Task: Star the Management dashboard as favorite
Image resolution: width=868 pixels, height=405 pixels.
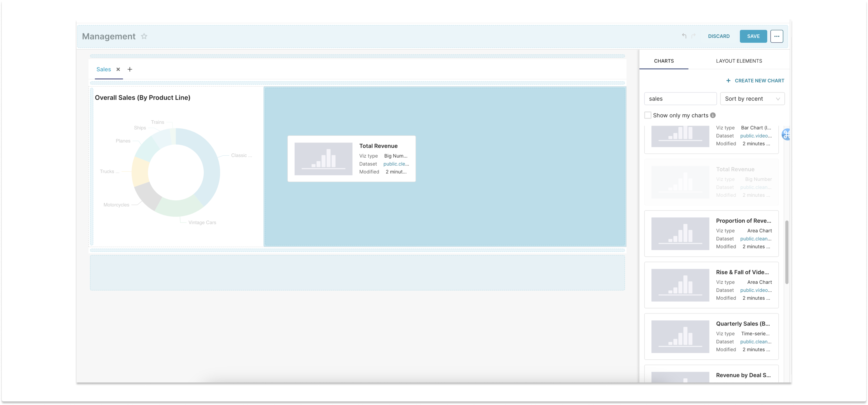Action: click(144, 36)
